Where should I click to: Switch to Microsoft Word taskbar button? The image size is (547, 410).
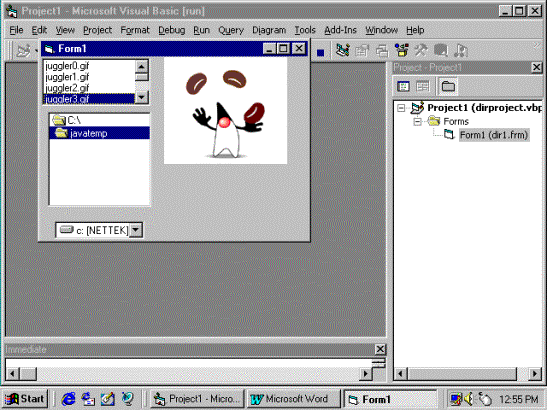click(293, 399)
